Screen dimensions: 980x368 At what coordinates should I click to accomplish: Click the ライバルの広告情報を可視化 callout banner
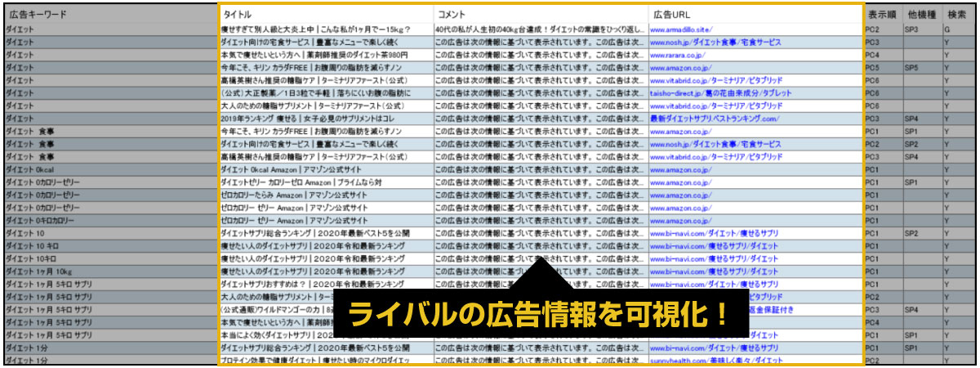[x=538, y=315]
